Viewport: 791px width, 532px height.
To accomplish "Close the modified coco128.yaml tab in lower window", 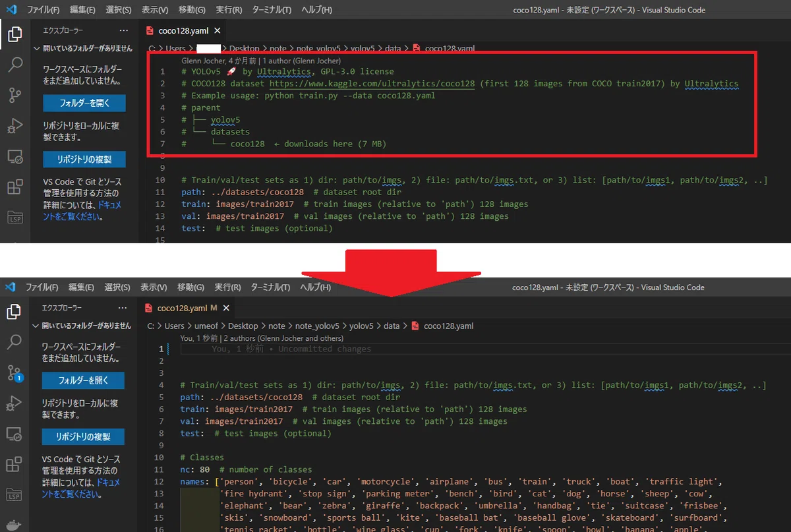I will click(x=226, y=308).
